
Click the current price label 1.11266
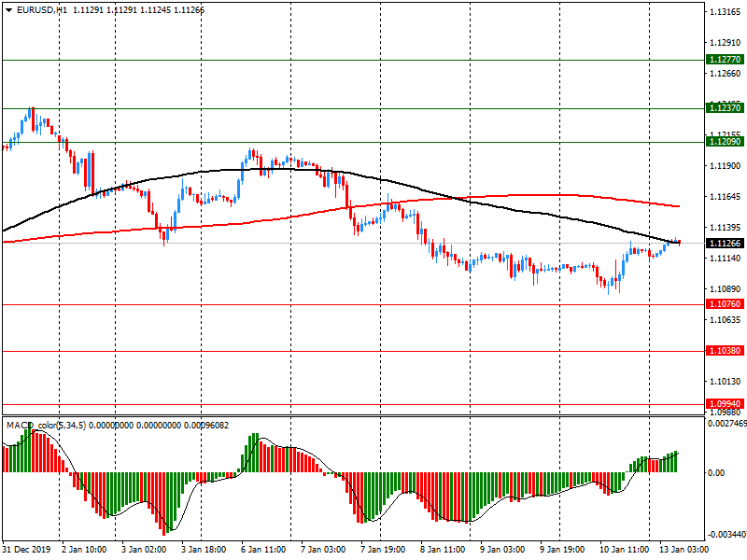(725, 244)
